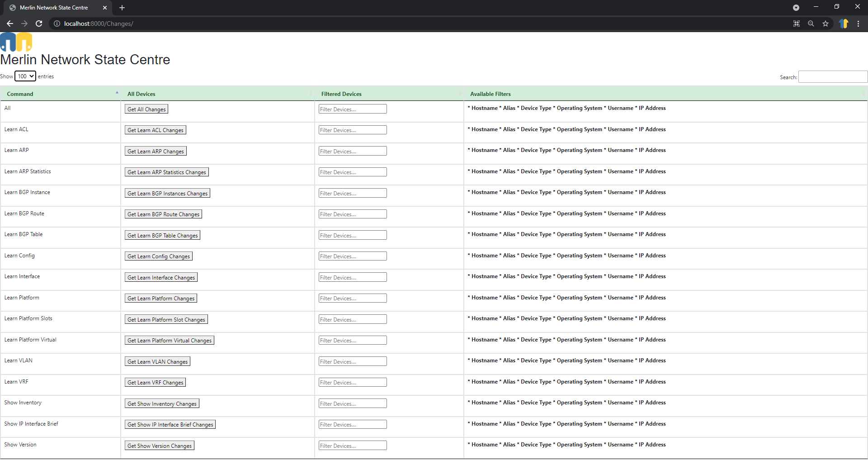
Task: Focus Filter Devices field in Learn VLAN row
Action: (353, 361)
